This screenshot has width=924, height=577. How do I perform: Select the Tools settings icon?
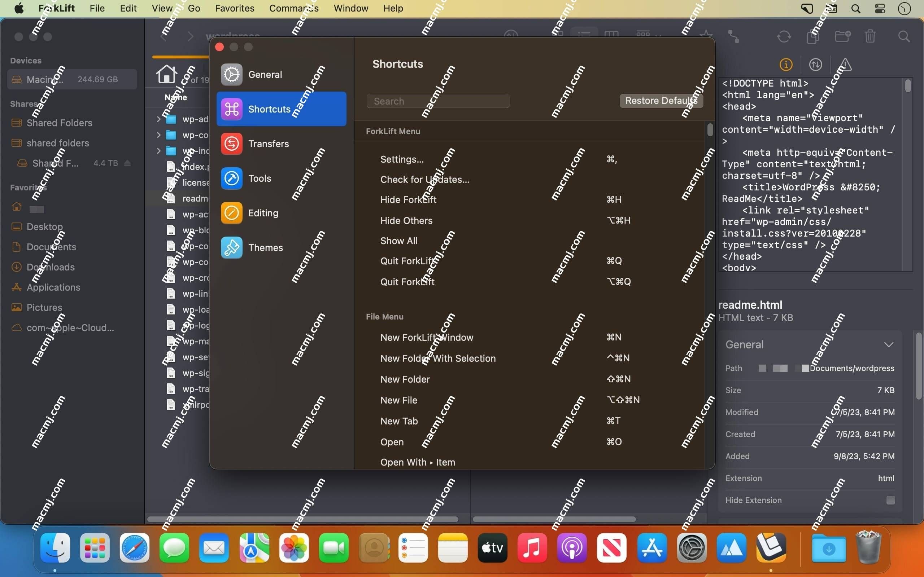[x=231, y=178]
